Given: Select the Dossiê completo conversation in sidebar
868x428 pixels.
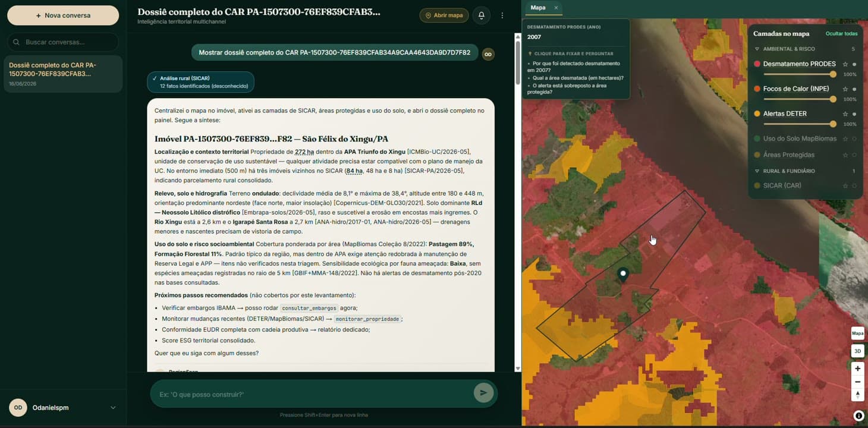Looking at the screenshot, I should 63,74.
